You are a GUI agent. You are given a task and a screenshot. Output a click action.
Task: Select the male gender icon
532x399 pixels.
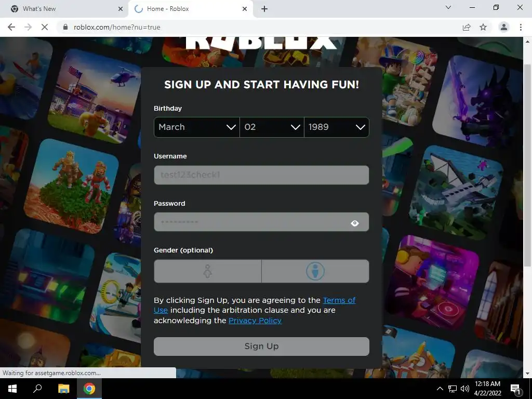coord(315,271)
